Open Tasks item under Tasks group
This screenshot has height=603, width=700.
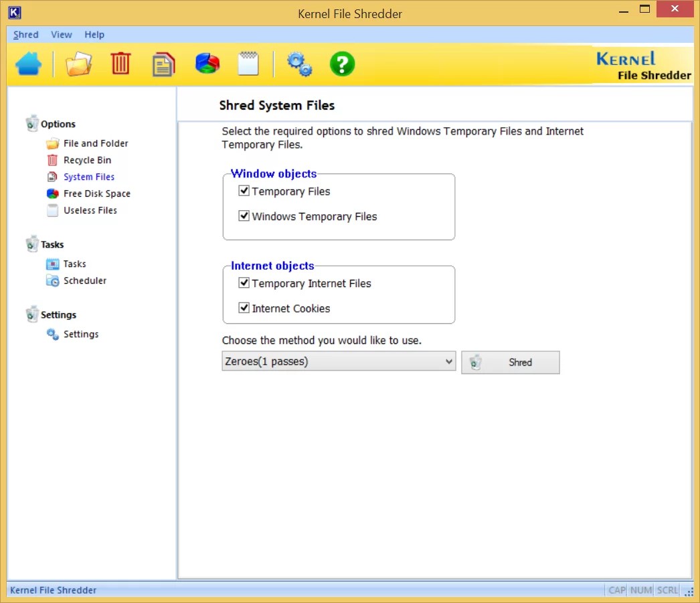point(74,264)
